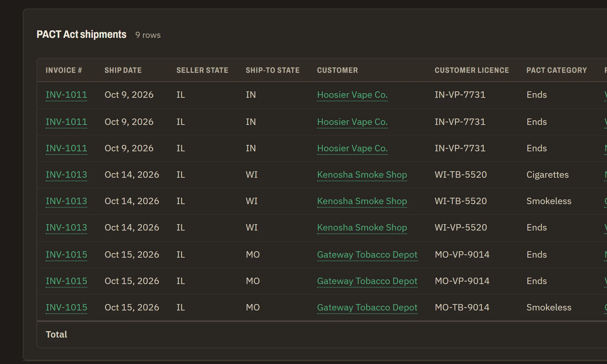Sort by the SELLER STATE column header

coord(202,70)
